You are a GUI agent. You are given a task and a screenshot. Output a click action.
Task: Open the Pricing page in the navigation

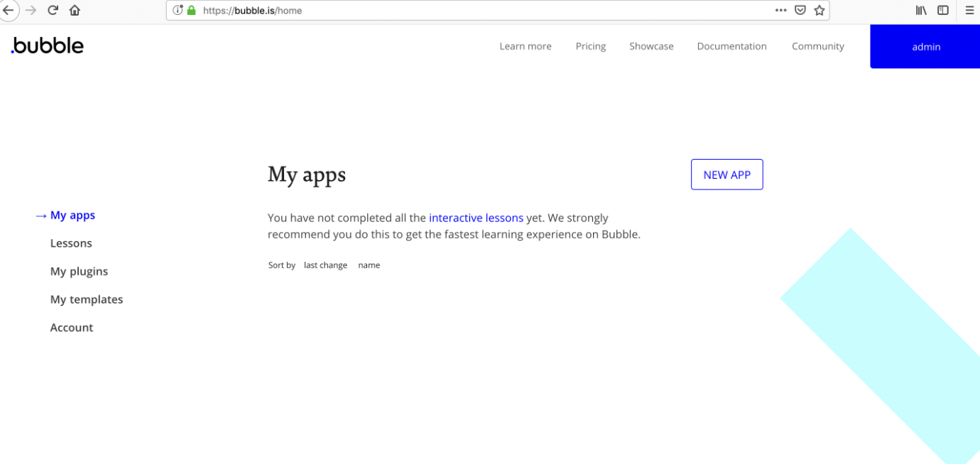coord(590,46)
